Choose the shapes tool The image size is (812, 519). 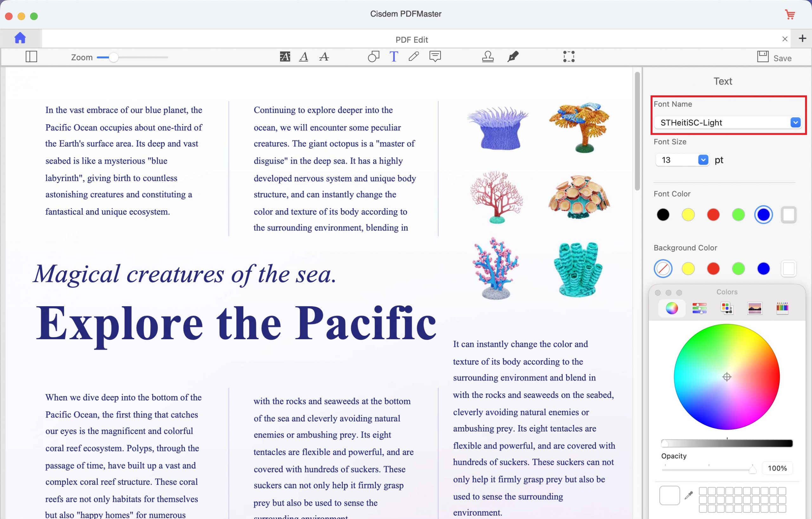(x=373, y=57)
